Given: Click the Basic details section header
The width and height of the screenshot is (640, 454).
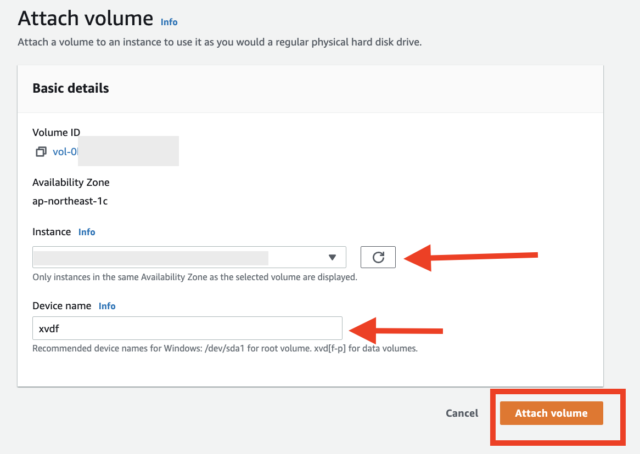Looking at the screenshot, I should 71,88.
